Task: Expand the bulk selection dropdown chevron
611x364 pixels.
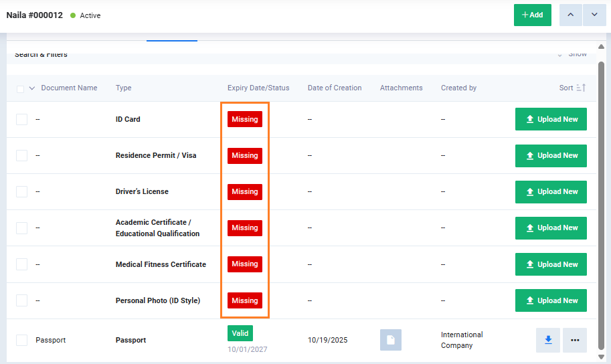Action: click(x=31, y=88)
